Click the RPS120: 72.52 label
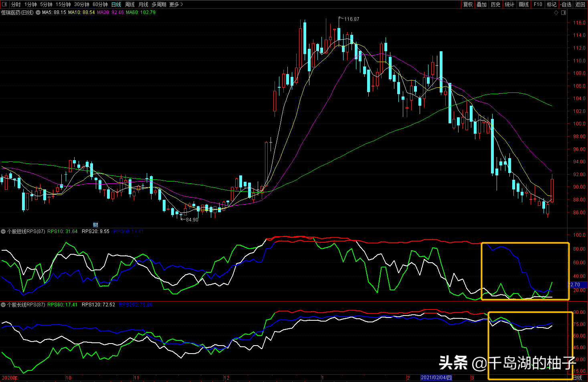The image size is (588, 382). point(98,305)
